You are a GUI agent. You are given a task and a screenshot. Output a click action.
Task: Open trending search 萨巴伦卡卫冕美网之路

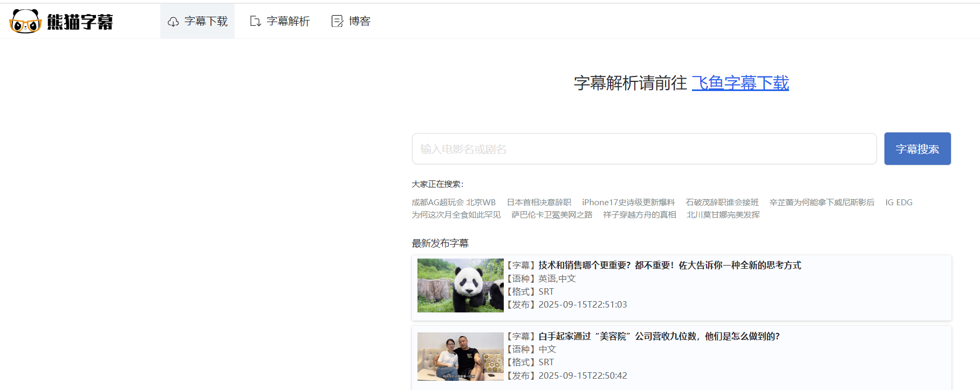pyautogui.click(x=552, y=215)
